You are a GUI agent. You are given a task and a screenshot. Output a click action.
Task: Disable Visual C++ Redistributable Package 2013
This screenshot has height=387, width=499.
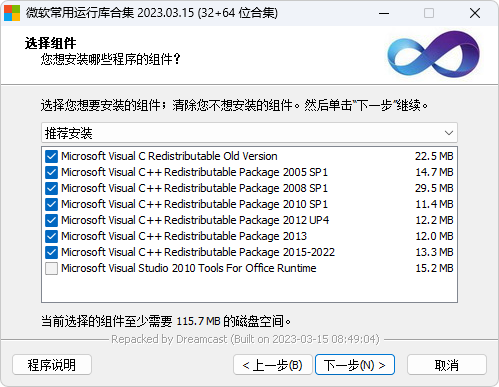click(x=51, y=236)
